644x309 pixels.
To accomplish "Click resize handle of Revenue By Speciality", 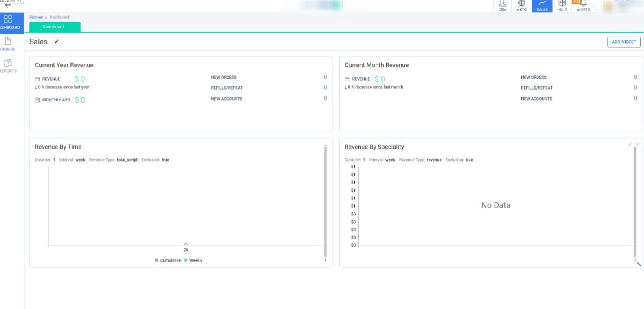I will 639,264.
